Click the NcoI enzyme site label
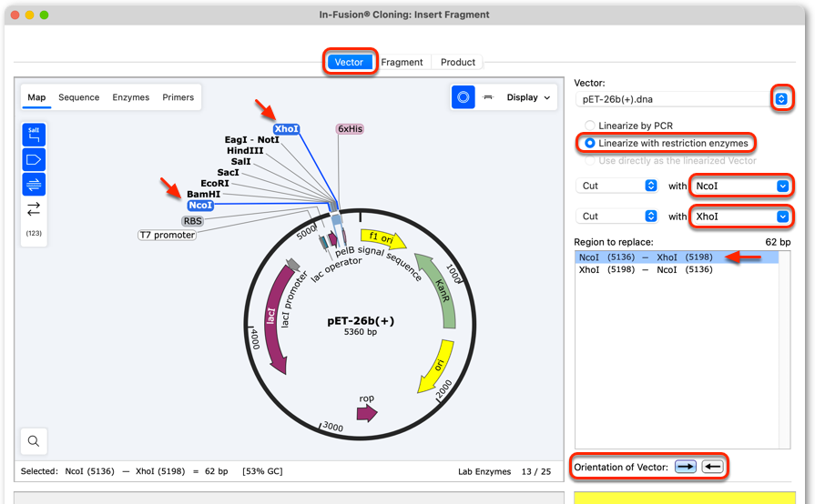Image resolution: width=815 pixels, height=504 pixels. tap(200, 205)
